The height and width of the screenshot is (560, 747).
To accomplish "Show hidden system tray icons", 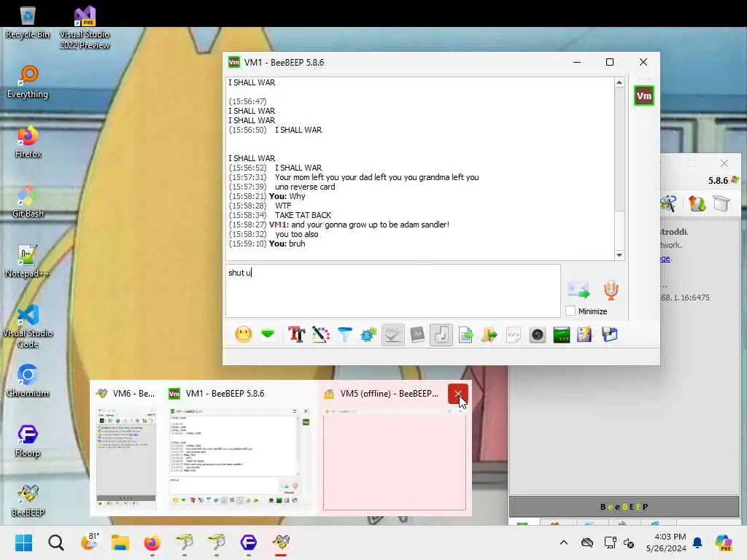I will click(x=564, y=542).
